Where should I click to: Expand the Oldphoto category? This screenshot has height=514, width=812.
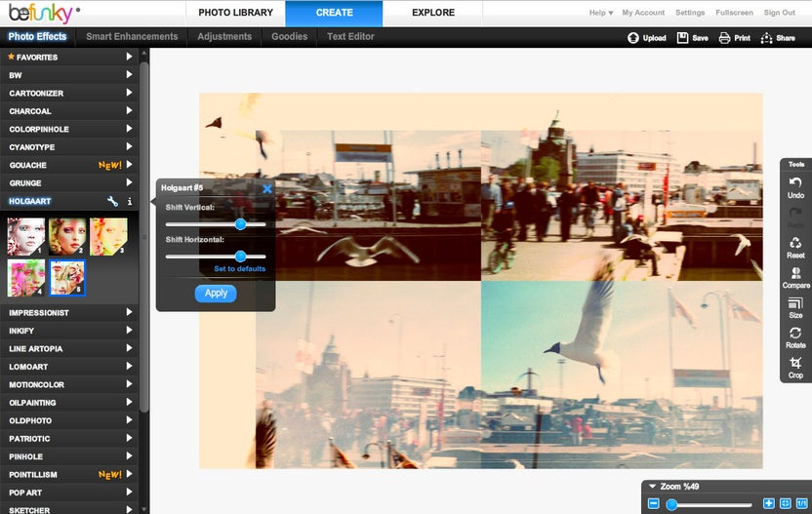pos(69,420)
